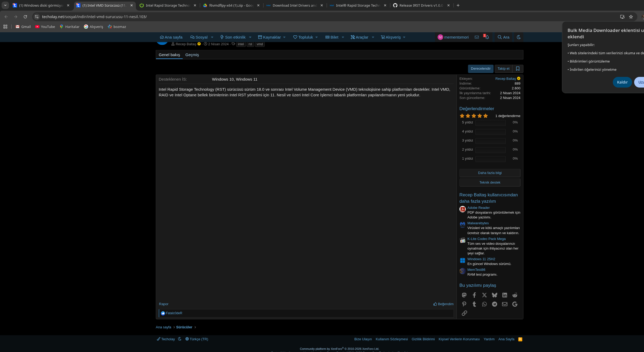Open inbox envelope in navbar
The image size is (644, 352).
point(477,37)
